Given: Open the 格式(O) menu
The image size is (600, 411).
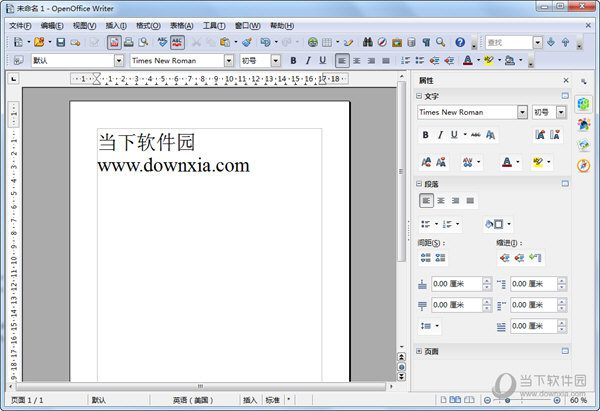Looking at the screenshot, I should [148, 26].
